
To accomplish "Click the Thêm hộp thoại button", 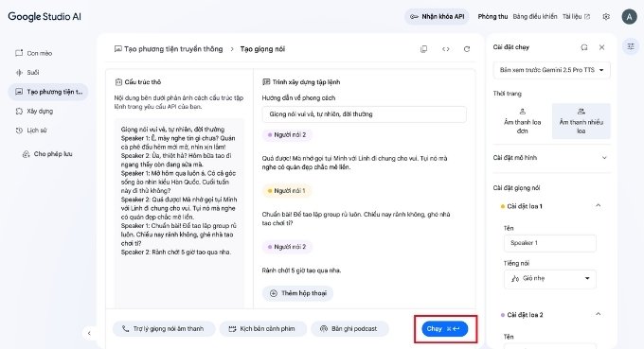I will 297,293.
